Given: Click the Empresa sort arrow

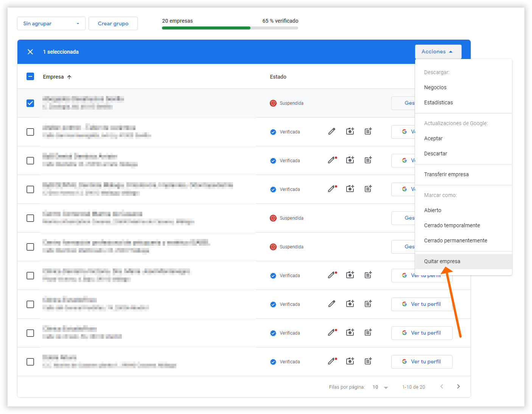Looking at the screenshot, I should click(69, 77).
